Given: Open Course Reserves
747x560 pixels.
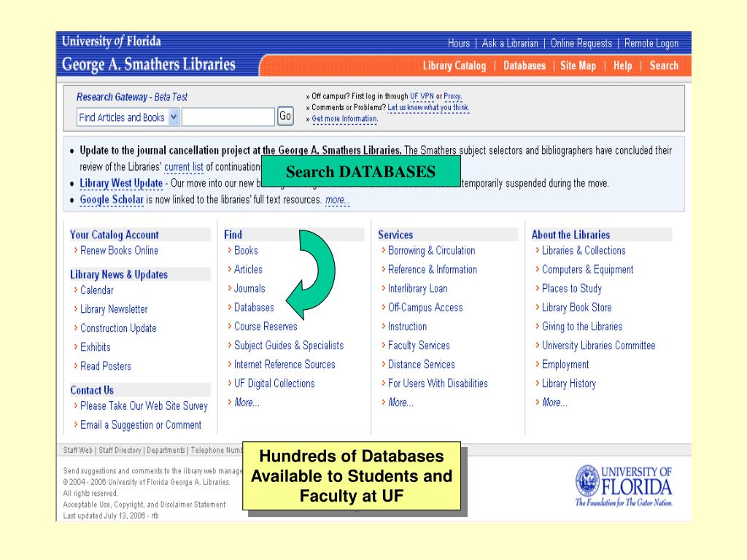Looking at the screenshot, I should click(266, 327).
